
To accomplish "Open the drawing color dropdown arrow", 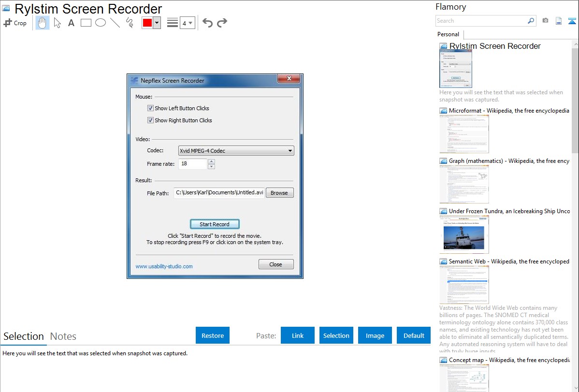I will [157, 23].
